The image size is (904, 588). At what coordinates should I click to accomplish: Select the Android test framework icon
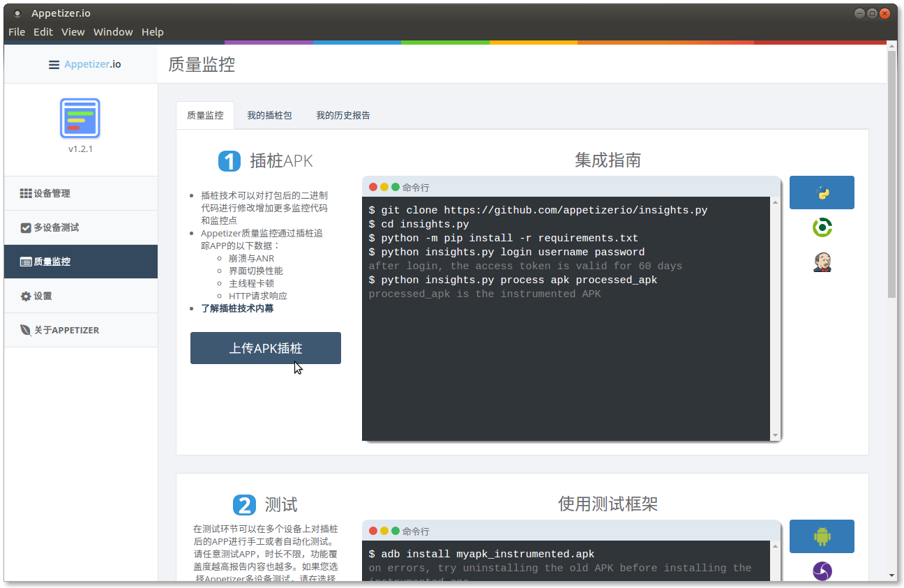822,536
